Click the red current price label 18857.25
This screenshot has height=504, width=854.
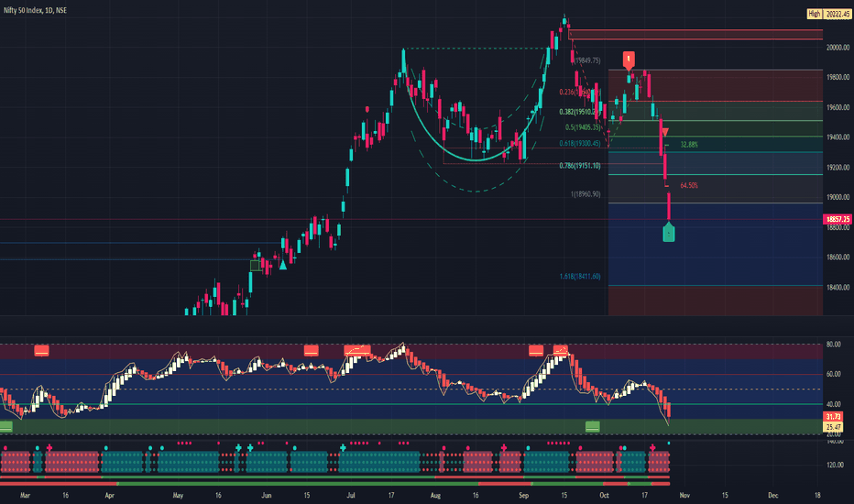click(x=838, y=219)
